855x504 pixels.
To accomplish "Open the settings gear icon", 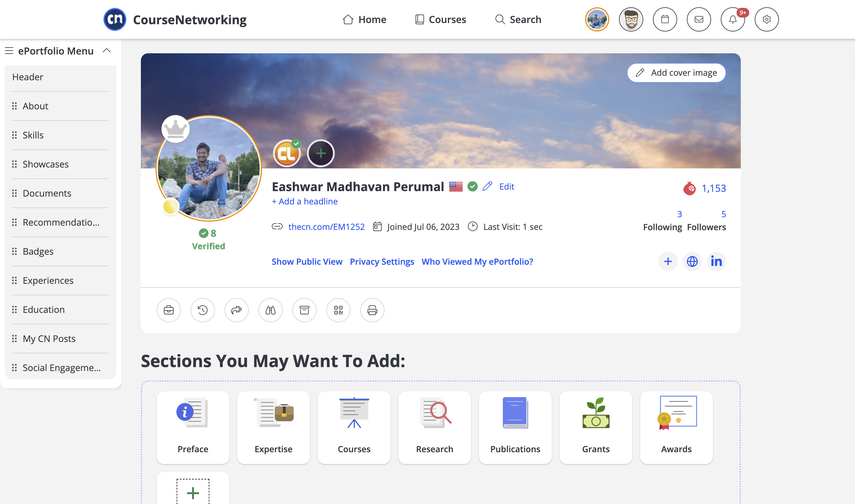I will coord(767,19).
